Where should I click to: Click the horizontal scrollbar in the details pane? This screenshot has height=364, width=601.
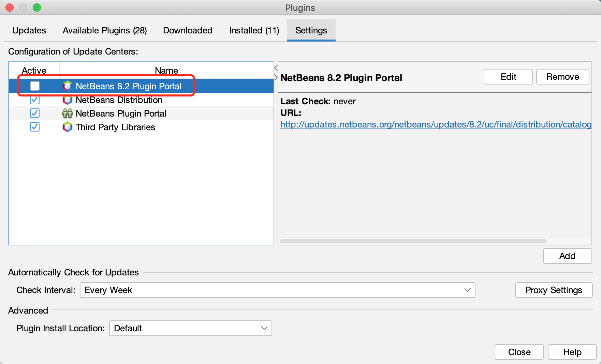point(413,241)
